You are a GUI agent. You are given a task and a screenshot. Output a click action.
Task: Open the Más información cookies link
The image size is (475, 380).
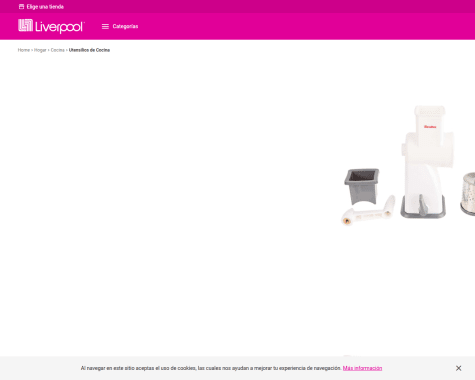point(362,368)
